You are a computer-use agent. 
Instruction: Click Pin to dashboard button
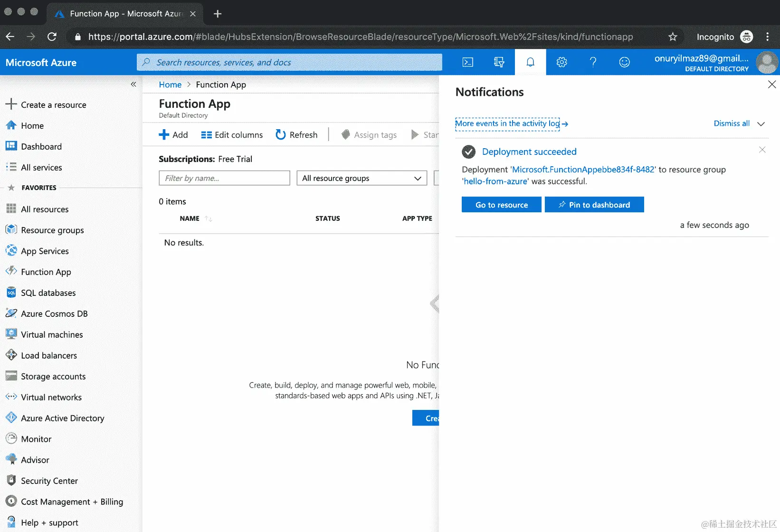click(594, 205)
